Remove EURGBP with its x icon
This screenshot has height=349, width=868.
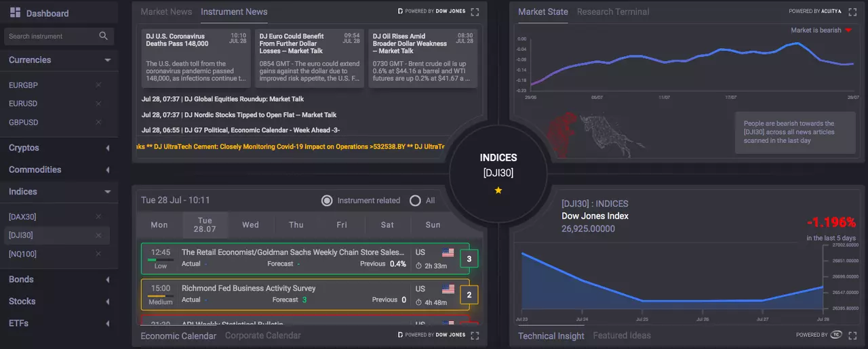(98, 85)
